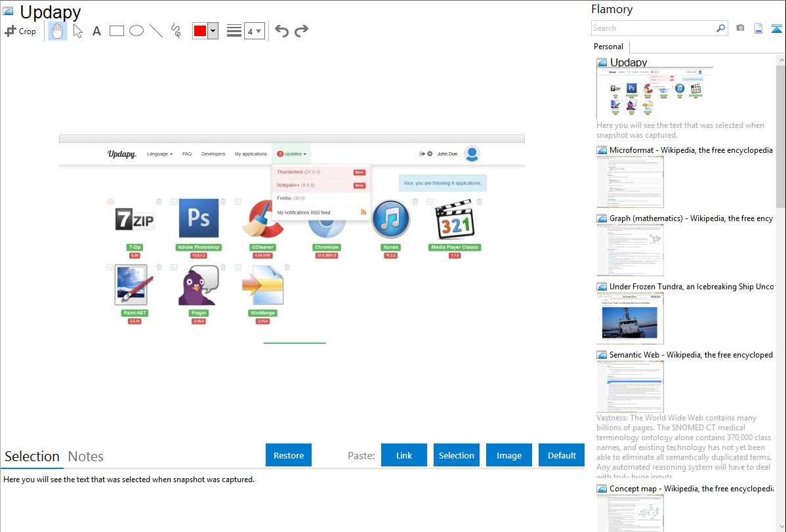Collapse the updates dropdown in Updapy navbar
The width and height of the screenshot is (786, 532).
point(292,154)
